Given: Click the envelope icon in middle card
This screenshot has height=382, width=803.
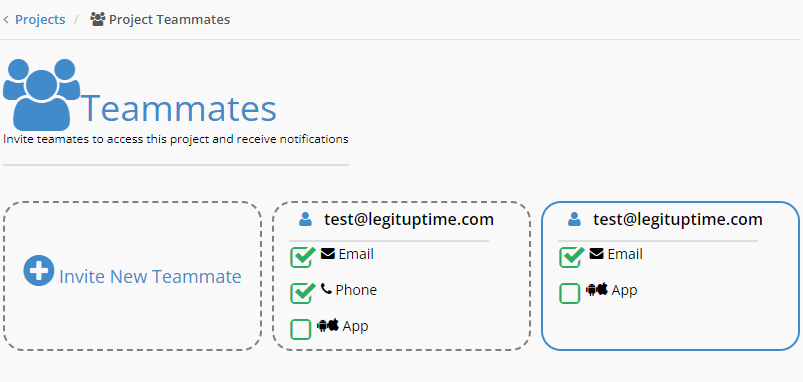Looking at the screenshot, I should tap(328, 253).
